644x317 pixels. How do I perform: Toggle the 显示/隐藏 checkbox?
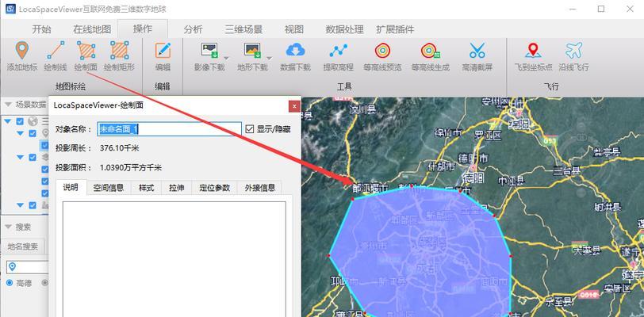(249, 129)
